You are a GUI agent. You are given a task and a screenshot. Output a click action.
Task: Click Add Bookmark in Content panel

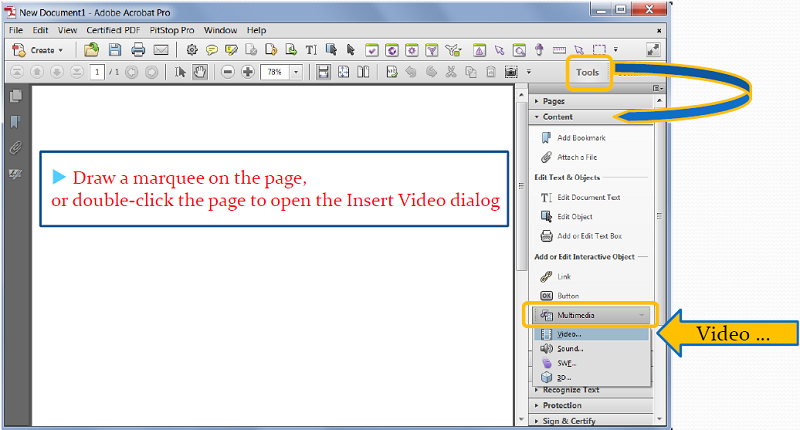(580, 137)
